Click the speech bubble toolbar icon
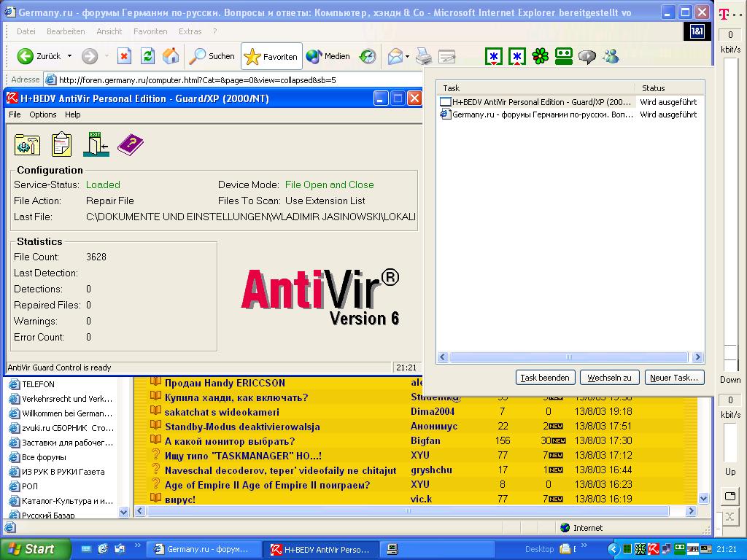 587,57
